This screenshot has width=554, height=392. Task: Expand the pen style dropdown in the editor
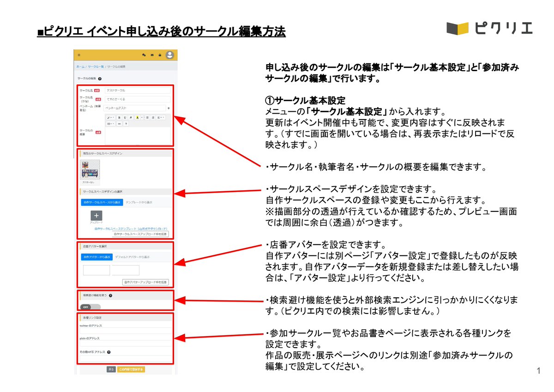pyautogui.click(x=112, y=118)
